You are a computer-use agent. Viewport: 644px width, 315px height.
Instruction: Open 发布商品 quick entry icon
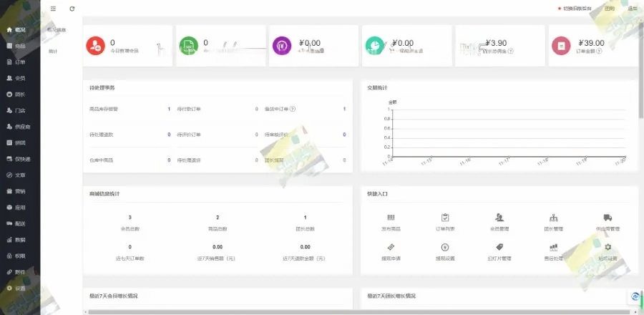pos(391,218)
